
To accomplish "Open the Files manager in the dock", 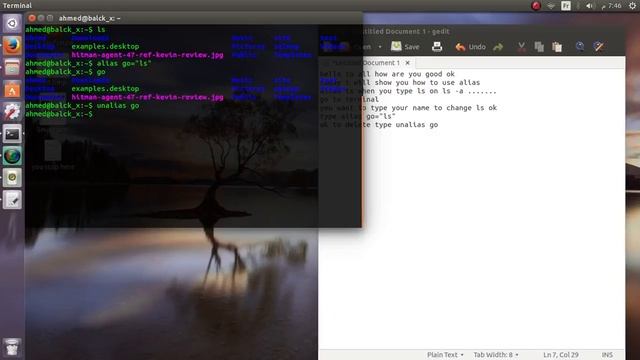I will [x=12, y=67].
